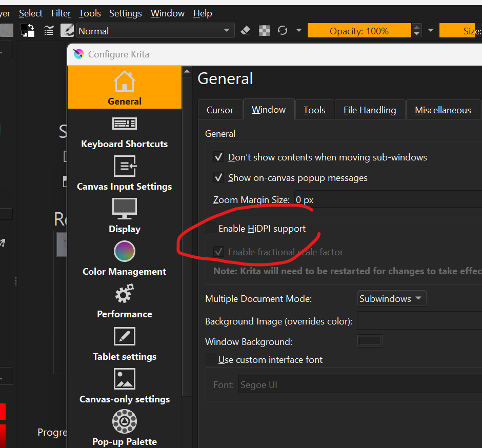Enable Use custom interface font

coord(211,360)
